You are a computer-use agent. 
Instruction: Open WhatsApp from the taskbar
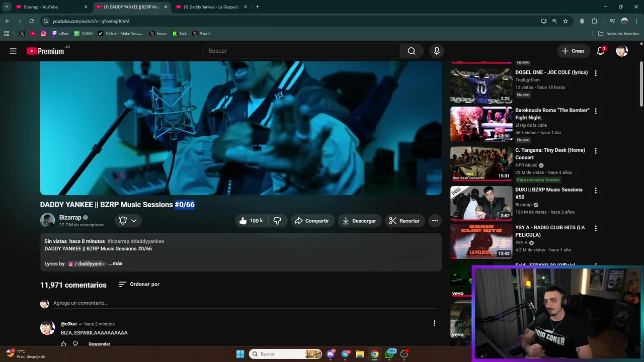pyautogui.click(x=390, y=354)
